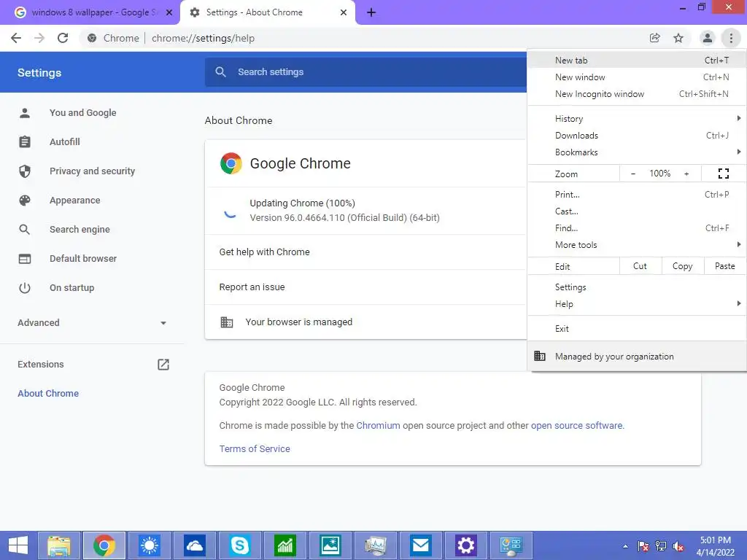Expand the Help submenu
The image size is (747, 560).
[x=637, y=304]
